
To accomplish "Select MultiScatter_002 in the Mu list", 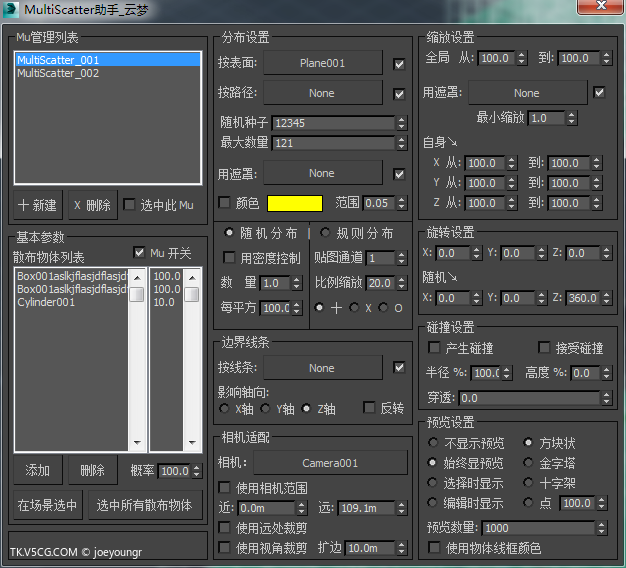I will tap(108, 73).
